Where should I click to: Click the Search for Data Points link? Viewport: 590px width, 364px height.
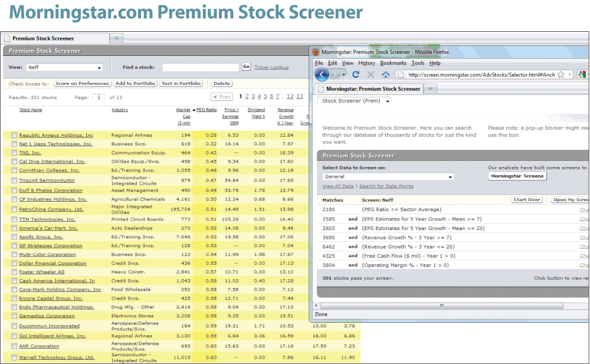click(x=386, y=186)
